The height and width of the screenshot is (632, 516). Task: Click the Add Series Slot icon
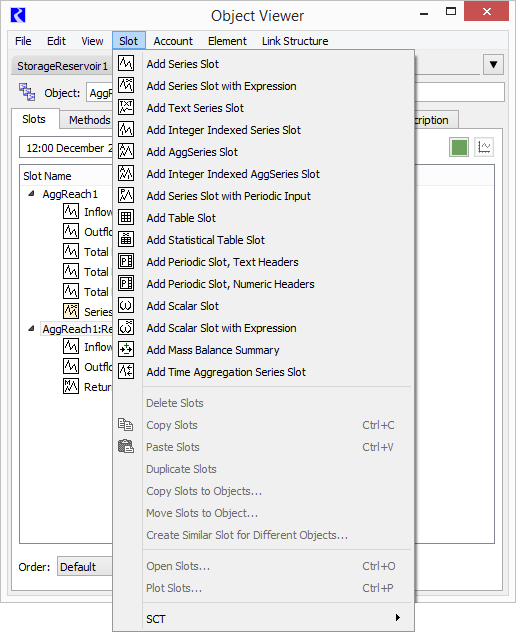click(x=126, y=63)
